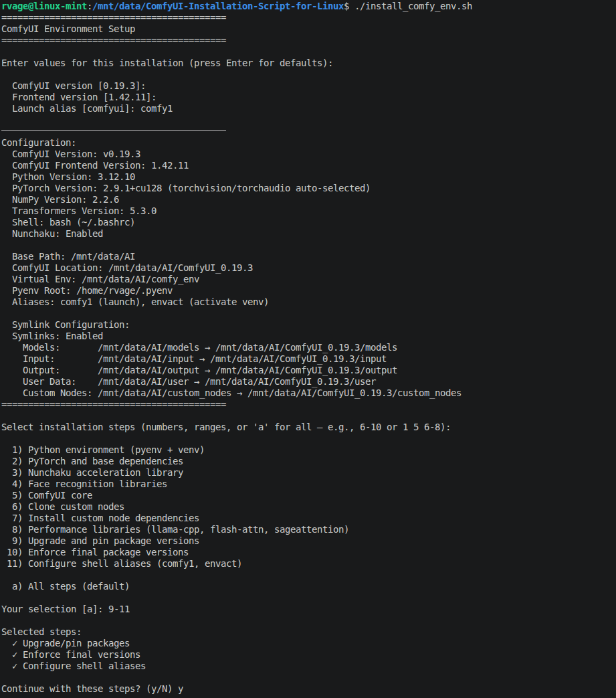The height and width of the screenshot is (698, 616).
Task: Click the checkmark beside Enforce final versions
Action: (15, 655)
